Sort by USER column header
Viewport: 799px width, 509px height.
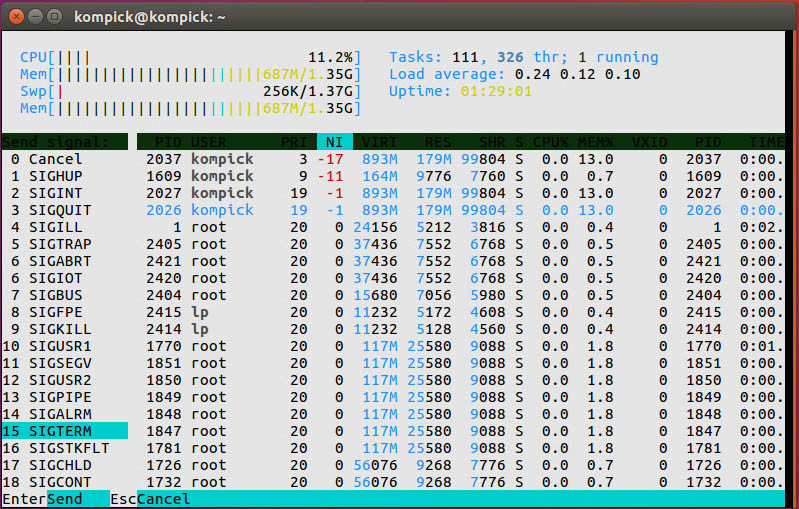click(x=209, y=142)
